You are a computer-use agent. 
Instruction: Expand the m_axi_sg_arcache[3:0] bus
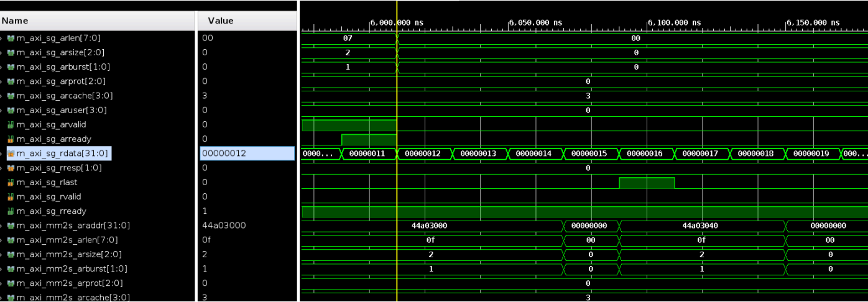2,96
